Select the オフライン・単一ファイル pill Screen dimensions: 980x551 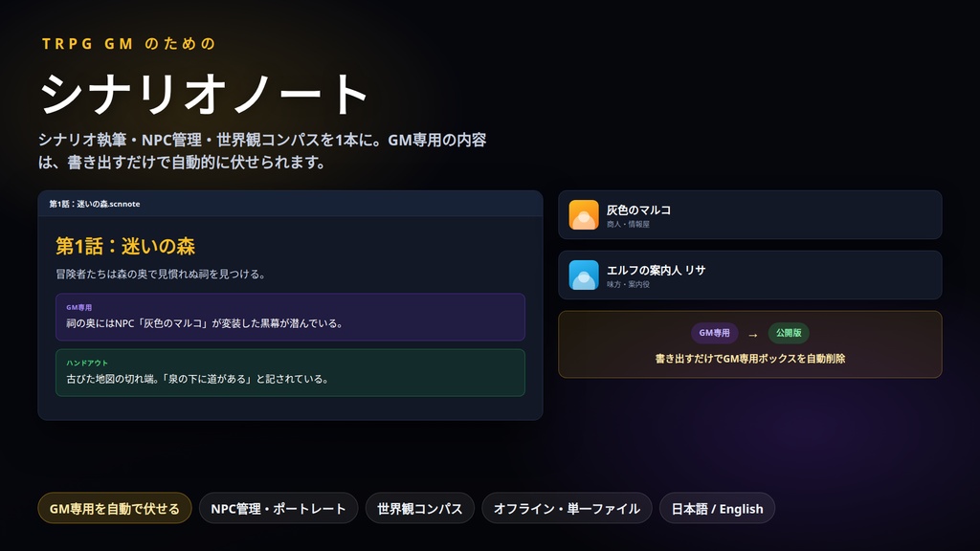[x=567, y=509]
